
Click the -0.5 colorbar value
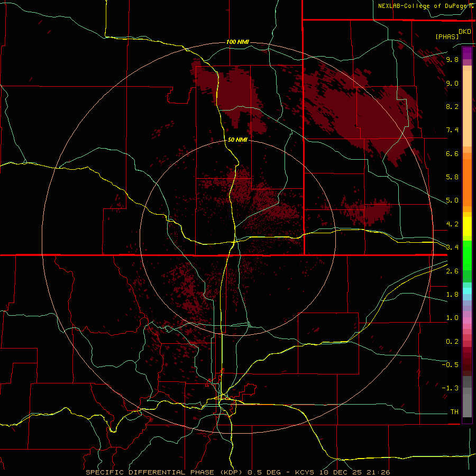pos(450,365)
